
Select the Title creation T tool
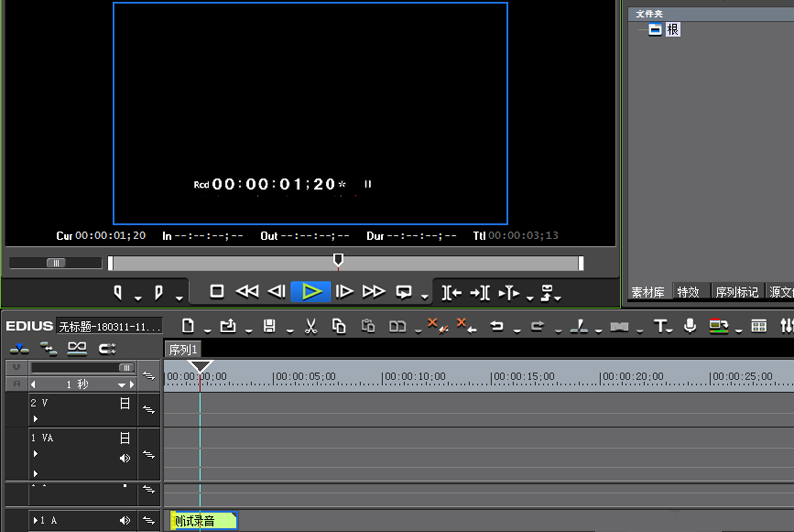click(x=661, y=326)
